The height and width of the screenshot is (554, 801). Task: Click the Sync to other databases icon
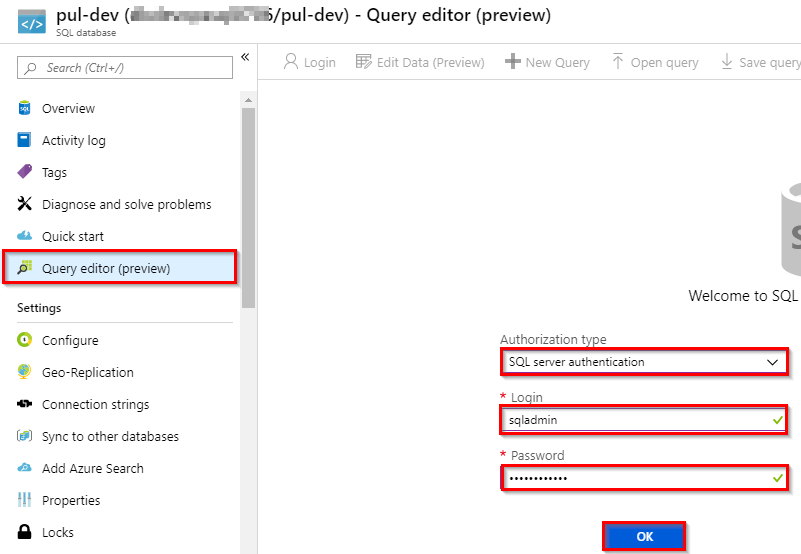coord(24,436)
